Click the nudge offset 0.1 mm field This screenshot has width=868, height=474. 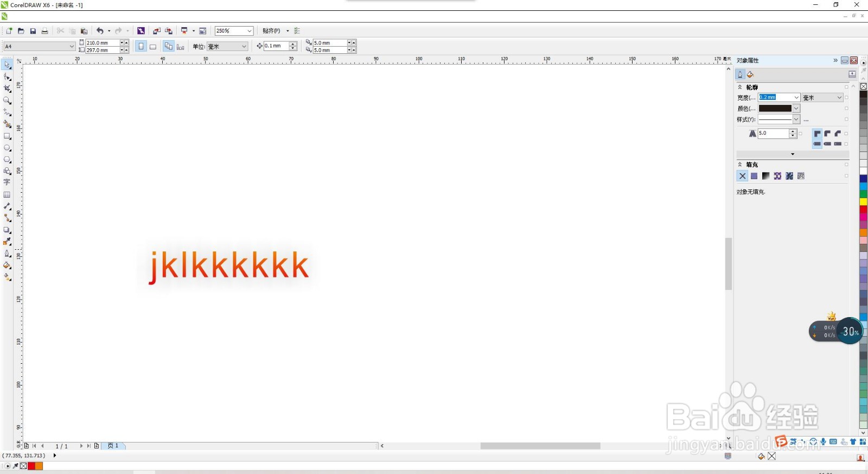[276, 46]
